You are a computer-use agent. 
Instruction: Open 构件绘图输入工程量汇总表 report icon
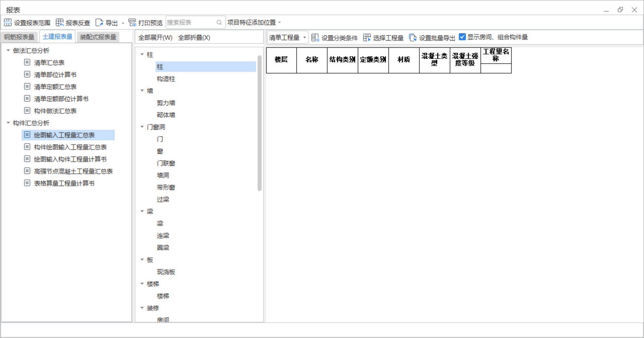point(27,147)
